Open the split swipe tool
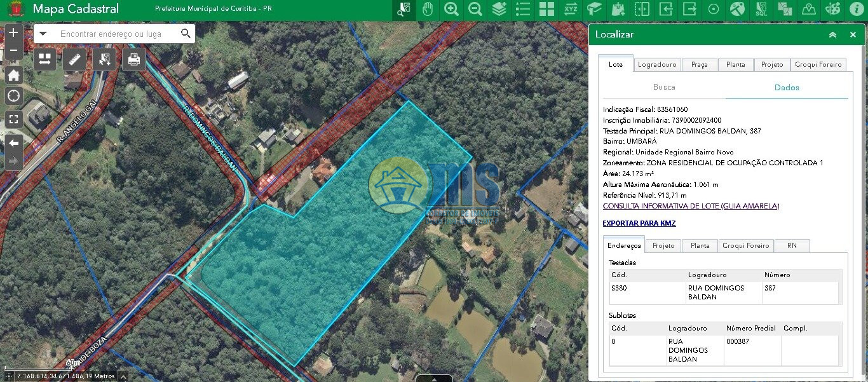The height and width of the screenshot is (382, 868). 642,10
